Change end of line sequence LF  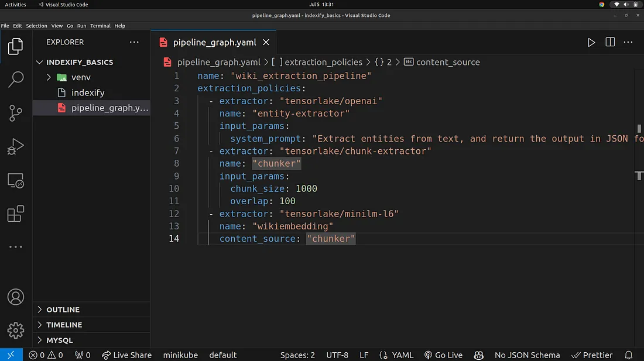coord(364,355)
